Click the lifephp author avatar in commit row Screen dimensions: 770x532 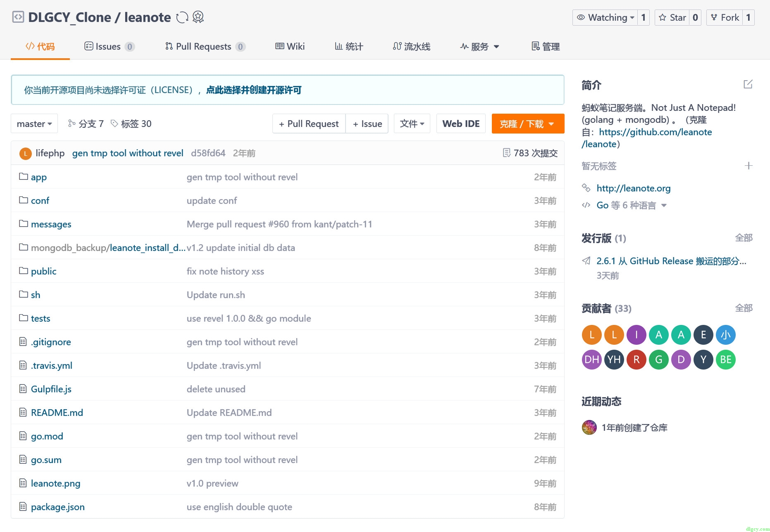coord(26,153)
